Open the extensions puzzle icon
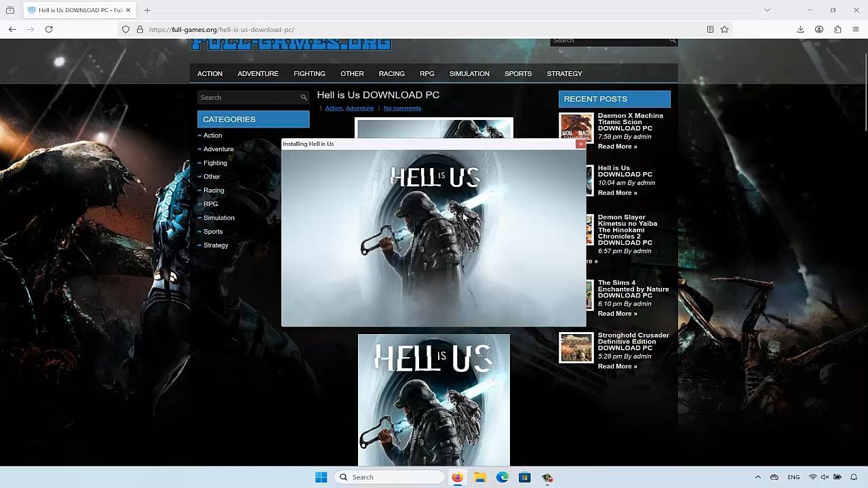This screenshot has width=868, height=488. click(x=837, y=29)
